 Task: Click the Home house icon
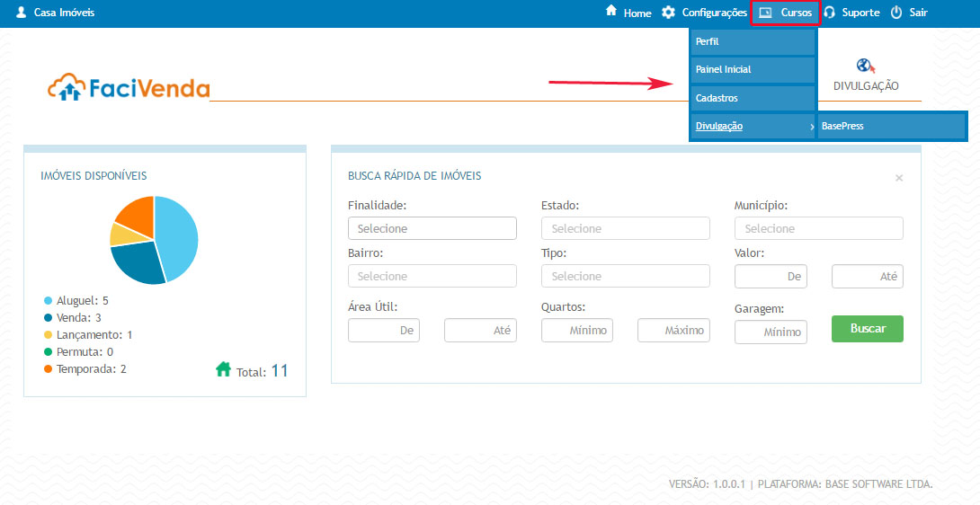(611, 12)
